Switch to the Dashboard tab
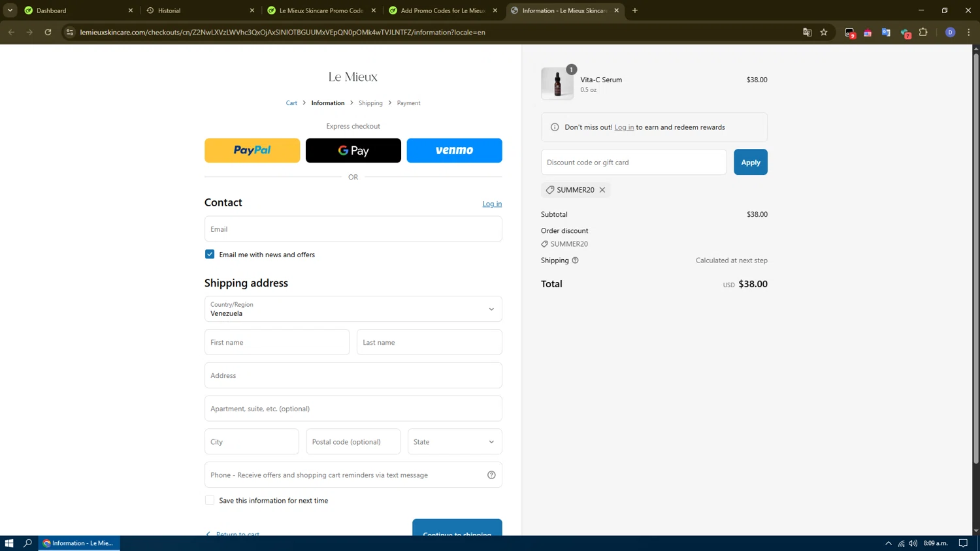The width and height of the screenshot is (980, 551). click(x=78, y=10)
